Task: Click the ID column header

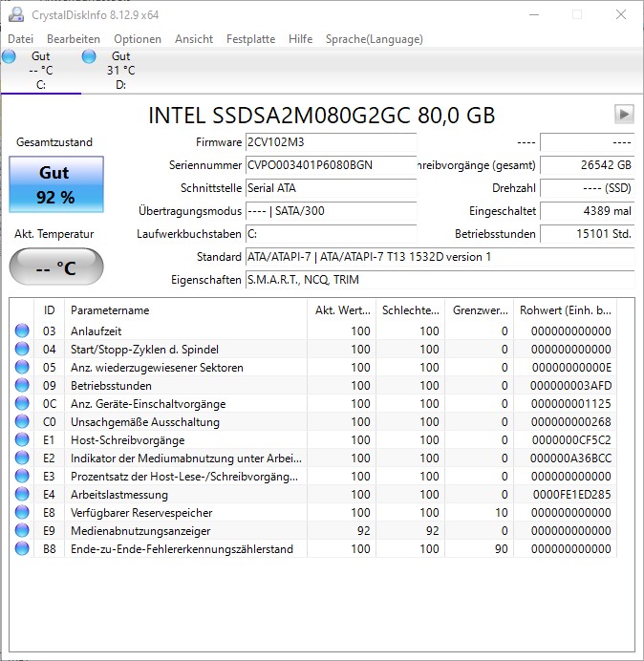Action: (49, 310)
